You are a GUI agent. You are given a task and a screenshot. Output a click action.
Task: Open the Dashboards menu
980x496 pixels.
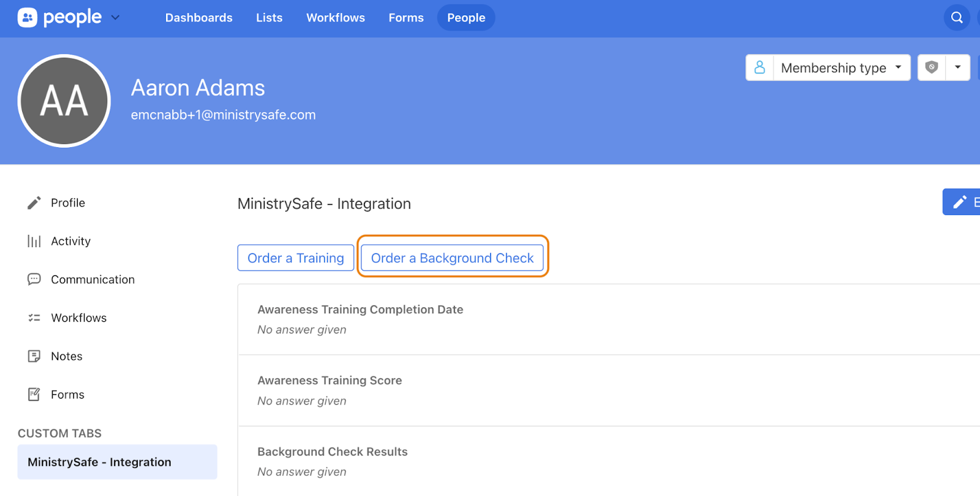(198, 18)
